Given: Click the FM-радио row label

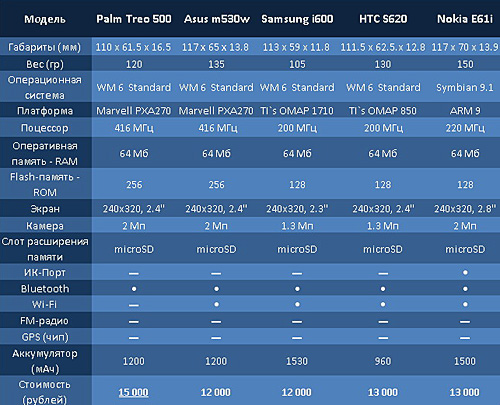Looking at the screenshot, I should [x=45, y=321].
